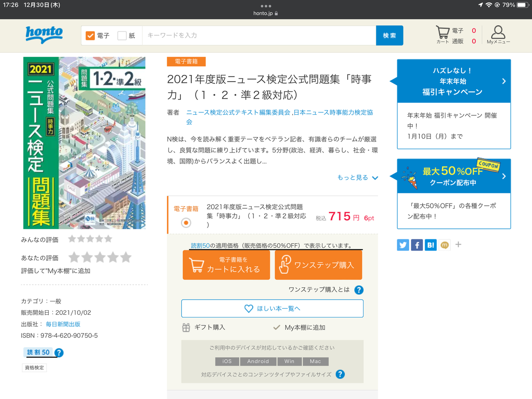This screenshot has height=399, width=532.
Task: Share on Facebook
Action: (417, 245)
